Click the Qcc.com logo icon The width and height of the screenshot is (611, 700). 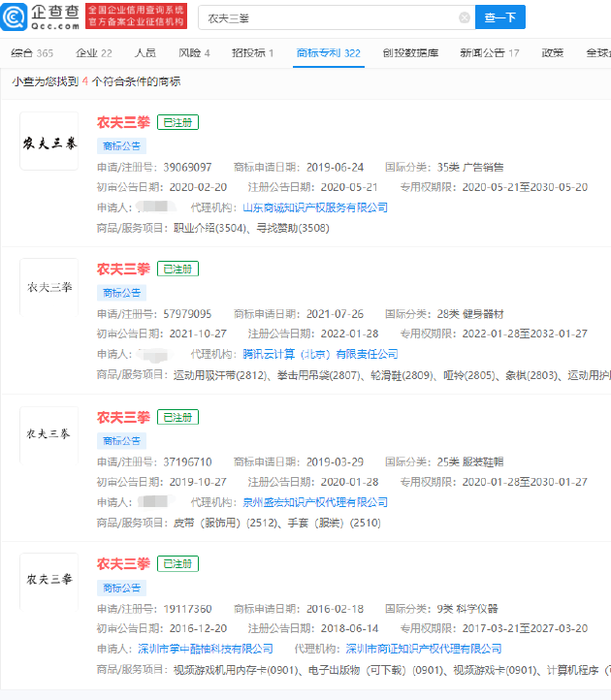15,16
